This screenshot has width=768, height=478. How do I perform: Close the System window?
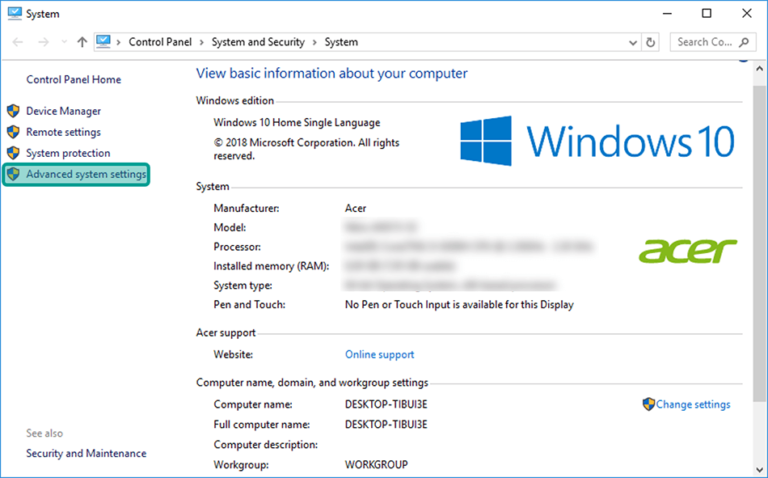(746, 14)
